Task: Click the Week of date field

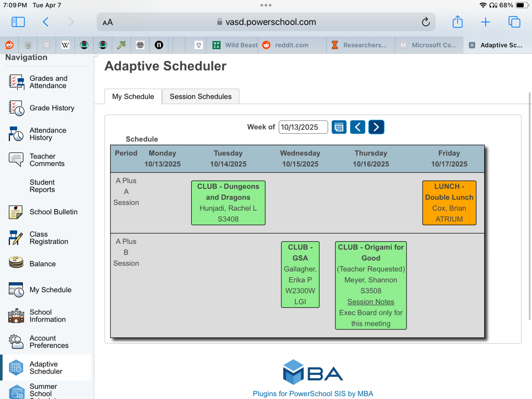Action: [303, 127]
